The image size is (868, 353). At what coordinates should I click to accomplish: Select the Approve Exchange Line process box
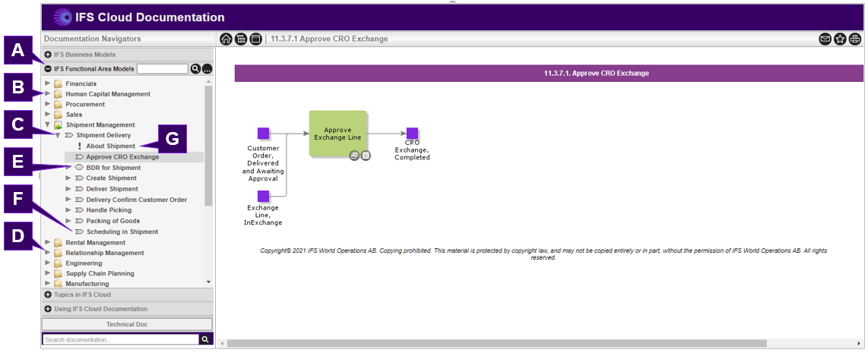click(x=337, y=134)
